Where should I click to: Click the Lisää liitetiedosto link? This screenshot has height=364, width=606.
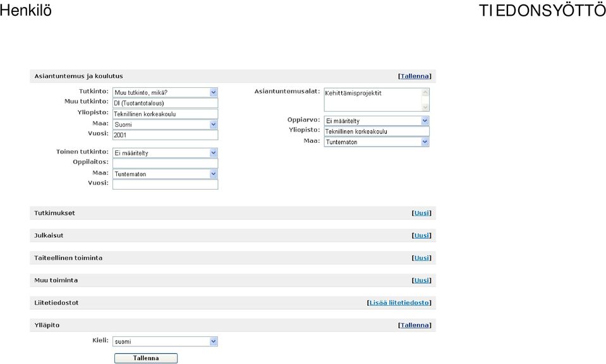(x=399, y=303)
